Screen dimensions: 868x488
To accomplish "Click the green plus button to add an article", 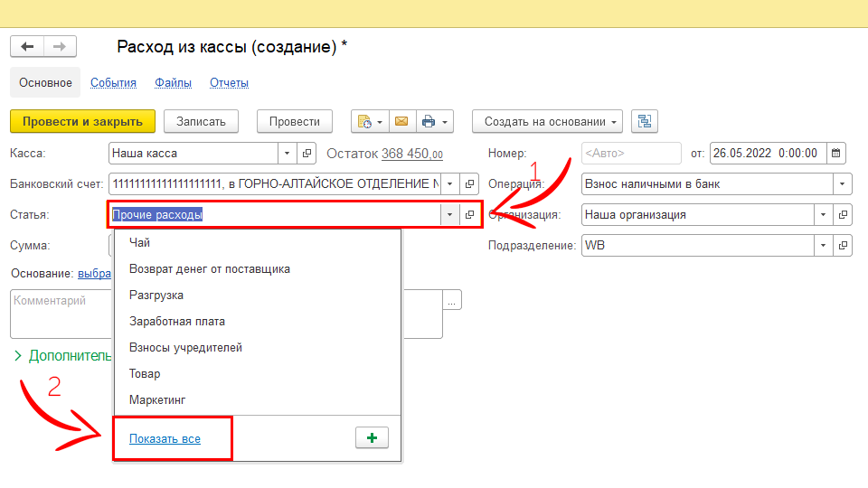I will [x=372, y=437].
